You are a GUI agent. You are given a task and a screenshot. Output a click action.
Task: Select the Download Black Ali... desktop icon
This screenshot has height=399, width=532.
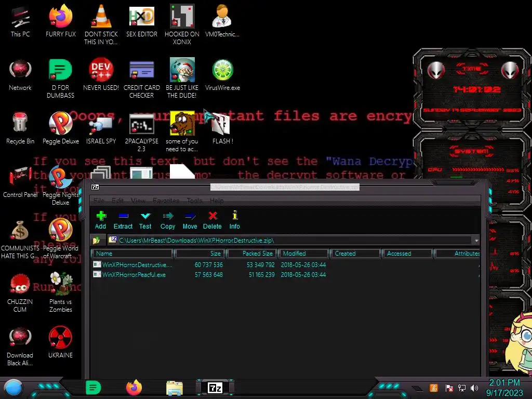(20, 346)
